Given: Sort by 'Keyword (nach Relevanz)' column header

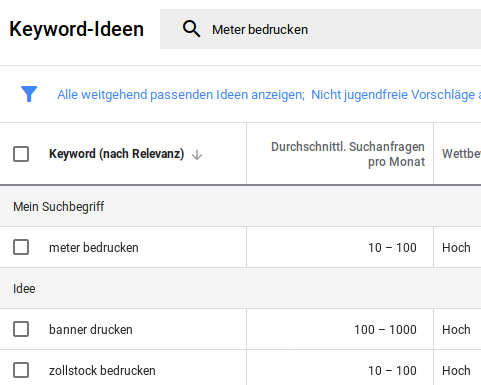Looking at the screenshot, I should pos(116,154).
